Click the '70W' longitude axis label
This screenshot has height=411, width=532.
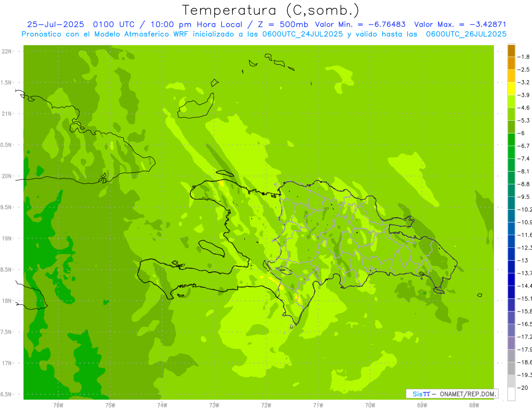(x=370, y=405)
